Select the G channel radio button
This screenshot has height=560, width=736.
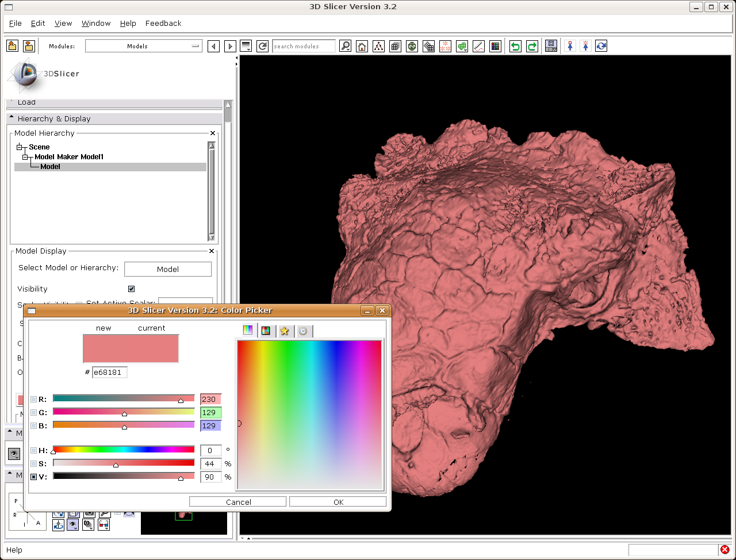point(34,412)
